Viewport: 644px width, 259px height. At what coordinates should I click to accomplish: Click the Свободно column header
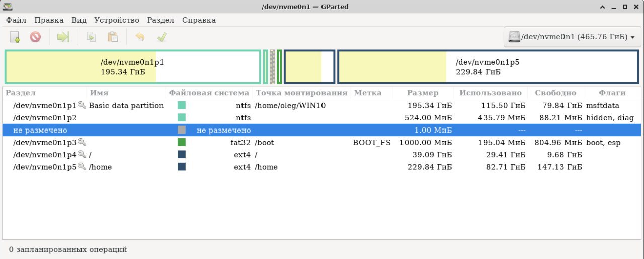[x=555, y=93]
